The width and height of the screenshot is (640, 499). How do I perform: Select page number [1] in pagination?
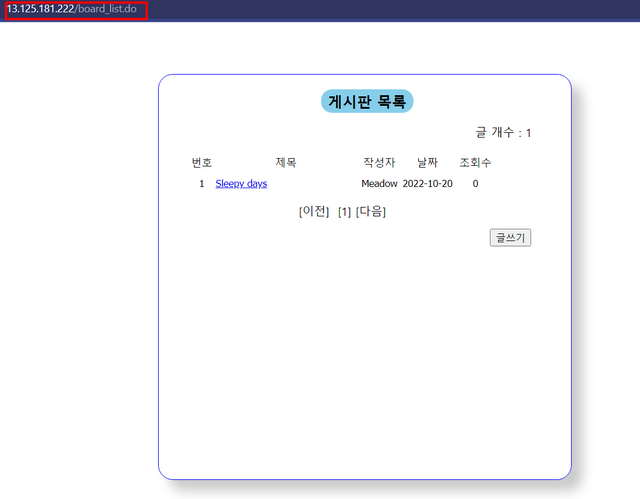coord(344,212)
